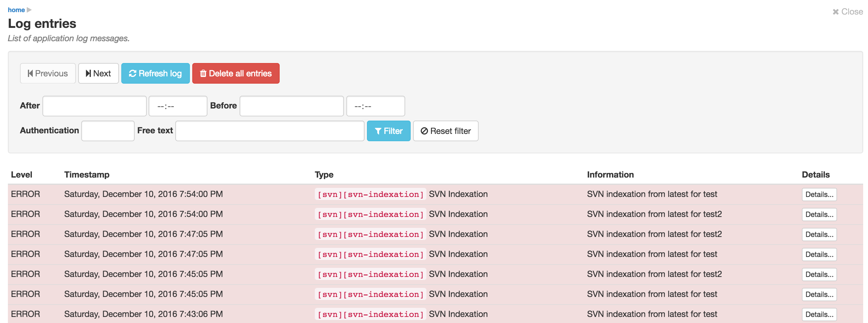Click svn-indexation type tag in first row

click(x=370, y=194)
